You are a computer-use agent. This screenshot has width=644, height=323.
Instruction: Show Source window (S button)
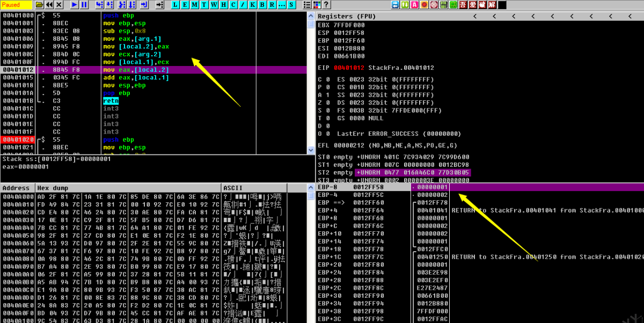coord(291,5)
